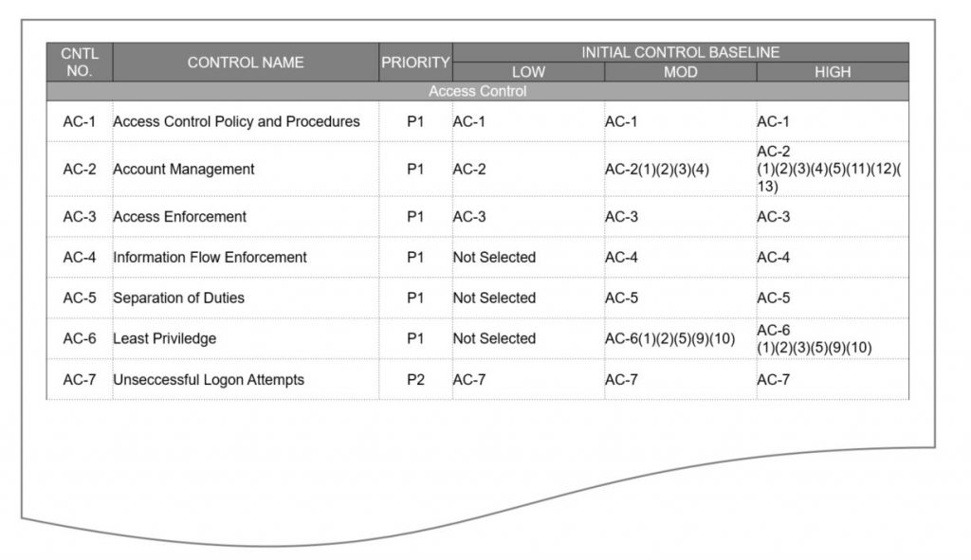
Task: Click the PRIORITY column header
Action: click(x=415, y=63)
